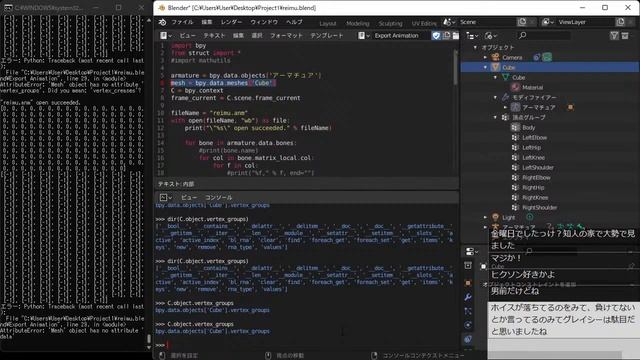Viewport: 640px width, 360px height.
Task: Open the ウィンドウ (Window) menu
Action: [x=264, y=22]
